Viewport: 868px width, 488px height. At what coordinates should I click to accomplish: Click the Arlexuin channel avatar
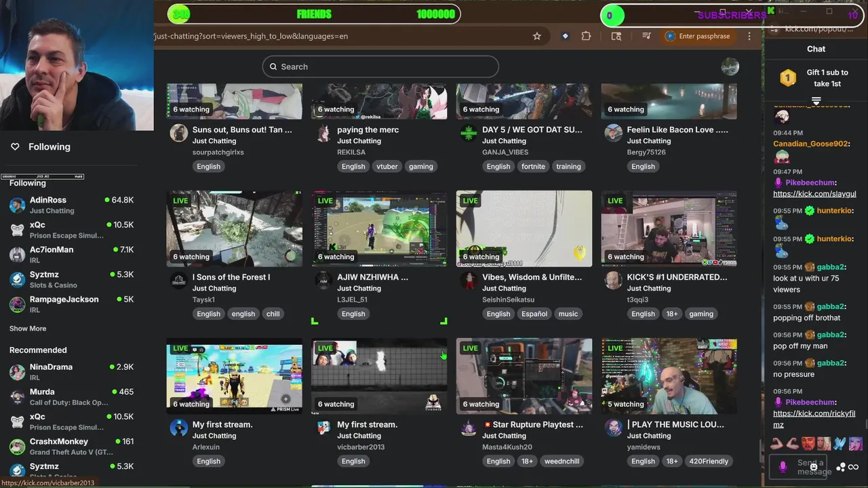pyautogui.click(x=179, y=428)
